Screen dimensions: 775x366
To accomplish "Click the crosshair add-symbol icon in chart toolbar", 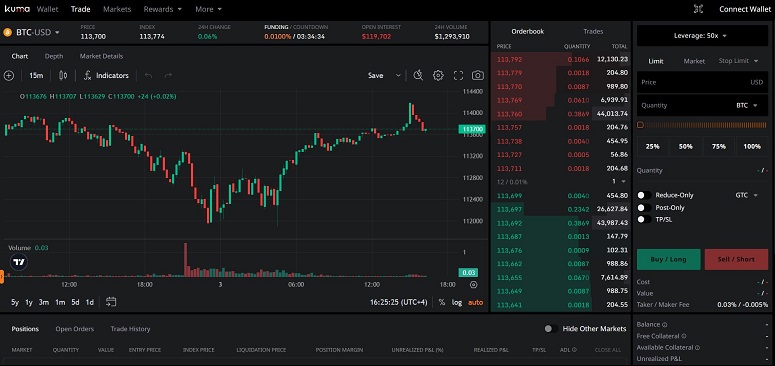I will (x=9, y=76).
